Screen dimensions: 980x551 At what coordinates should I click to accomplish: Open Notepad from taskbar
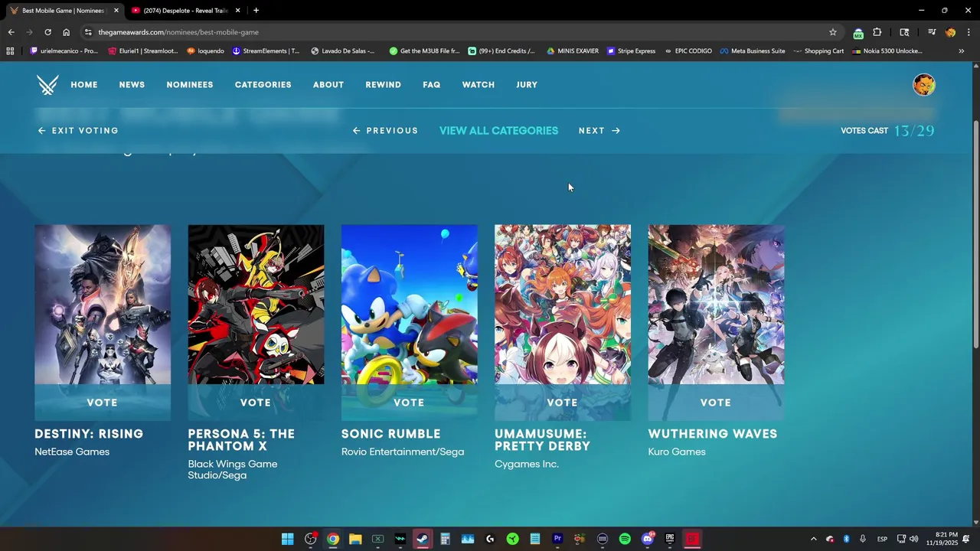tap(535, 539)
